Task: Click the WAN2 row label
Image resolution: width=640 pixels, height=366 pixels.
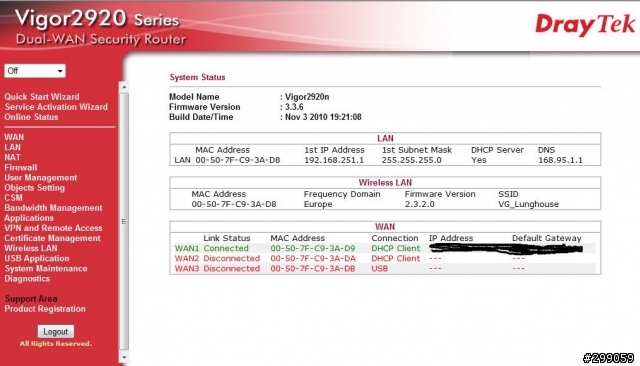Action: click(187, 258)
